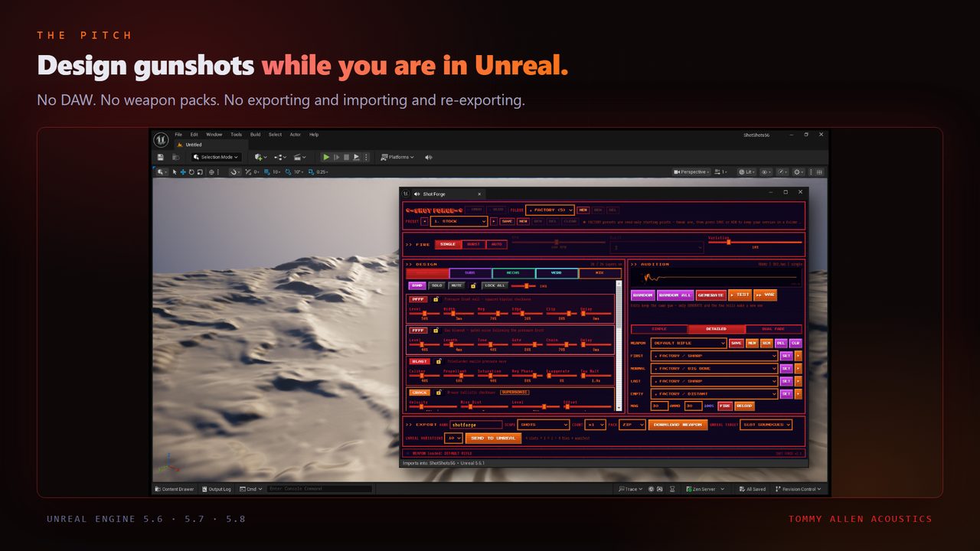Click the Revision Control status item
This screenshot has height=551, width=980.
click(799, 489)
